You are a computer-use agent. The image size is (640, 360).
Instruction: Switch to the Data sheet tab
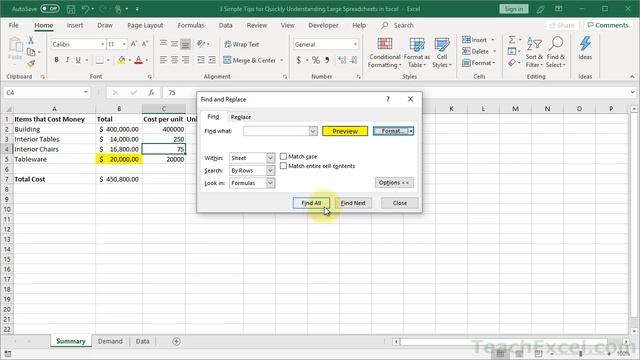pos(142,341)
